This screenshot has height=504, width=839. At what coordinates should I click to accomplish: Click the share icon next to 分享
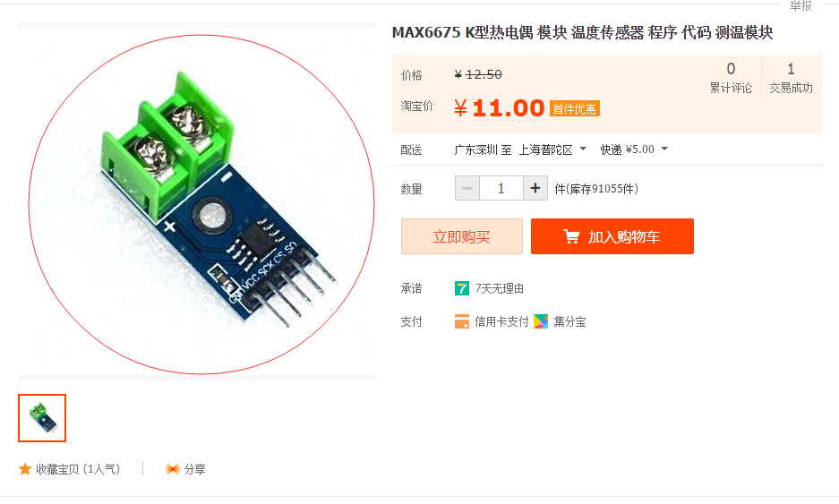[x=172, y=469]
